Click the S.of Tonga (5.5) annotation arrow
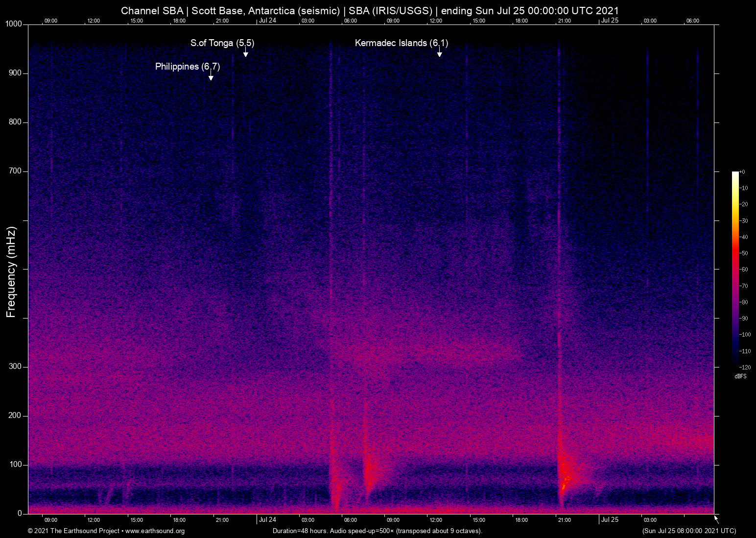756x538 pixels. [246, 53]
